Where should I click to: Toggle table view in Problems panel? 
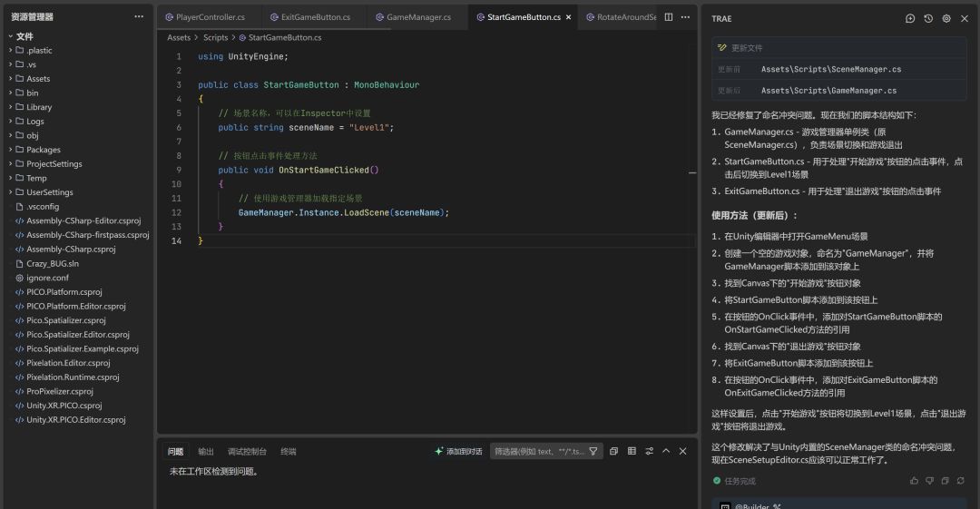[x=632, y=451]
